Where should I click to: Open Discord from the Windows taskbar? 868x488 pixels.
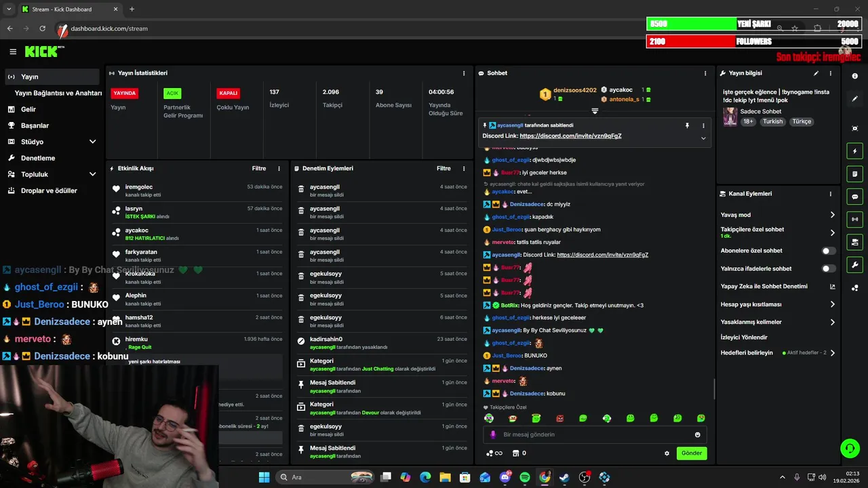(505, 477)
